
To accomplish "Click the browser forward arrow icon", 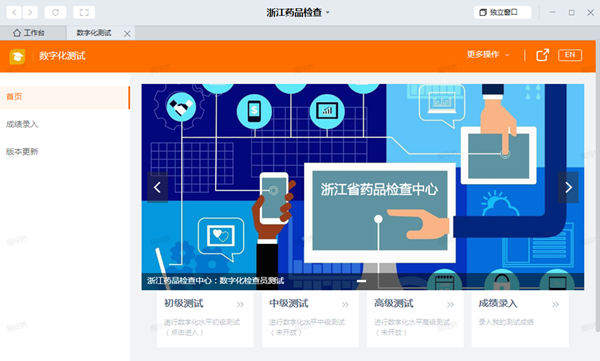I will point(30,12).
